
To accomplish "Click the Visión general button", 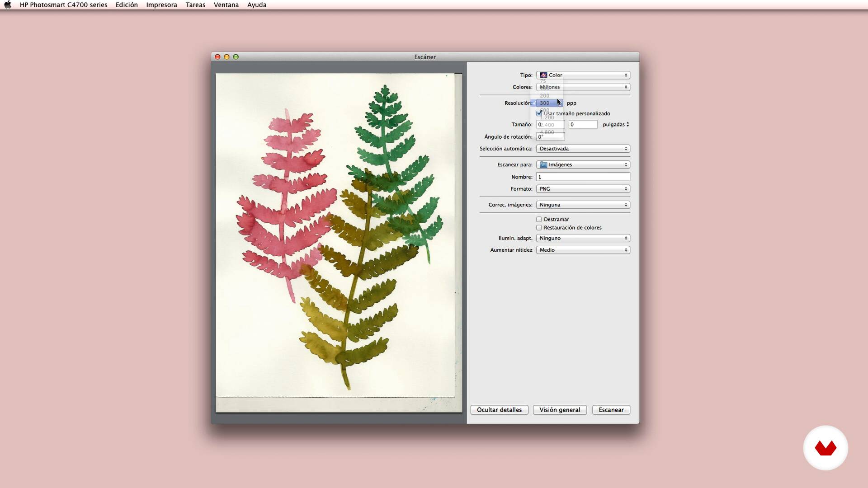I will pyautogui.click(x=560, y=410).
